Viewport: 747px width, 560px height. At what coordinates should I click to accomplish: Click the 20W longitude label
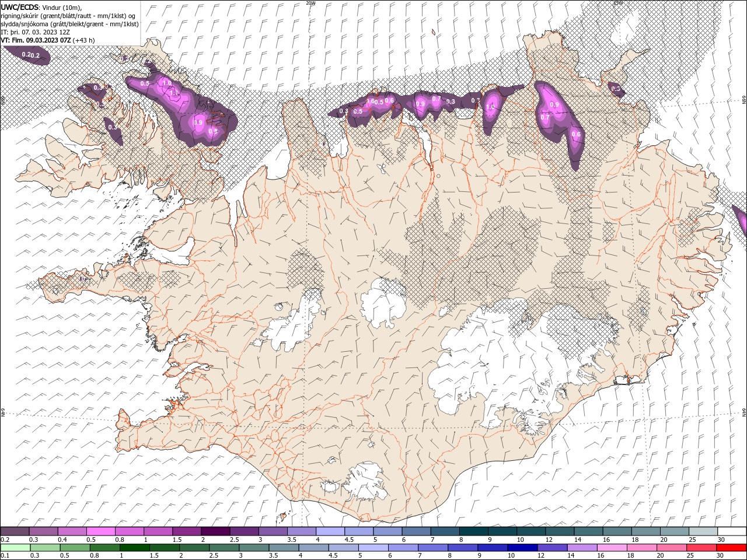(x=310, y=3)
